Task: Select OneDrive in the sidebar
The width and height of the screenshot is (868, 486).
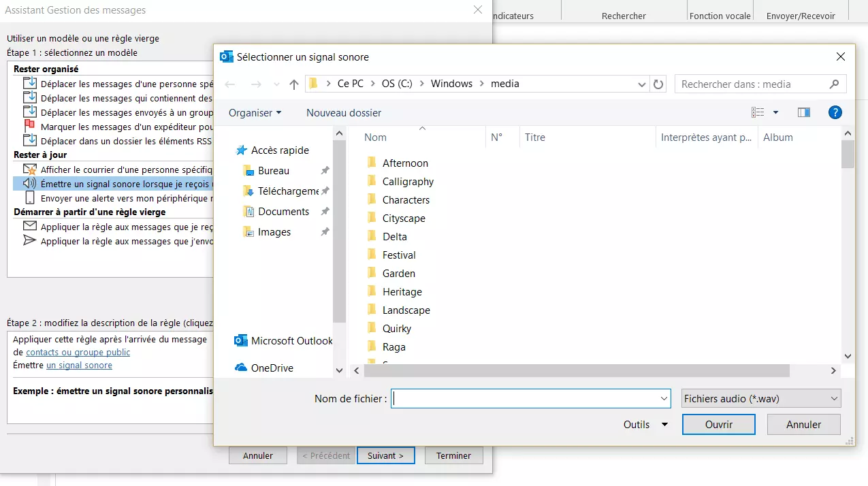Action: tap(264, 368)
